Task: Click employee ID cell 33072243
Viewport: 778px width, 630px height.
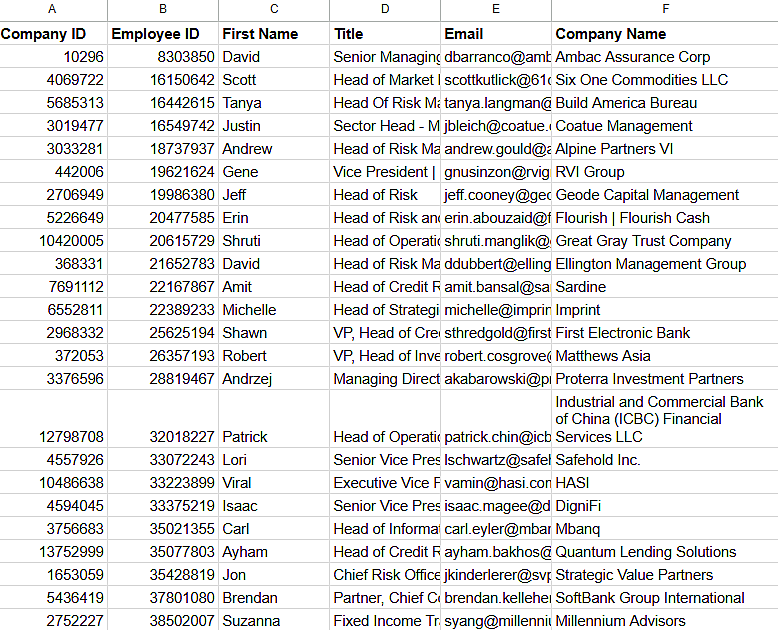Action: 162,460
